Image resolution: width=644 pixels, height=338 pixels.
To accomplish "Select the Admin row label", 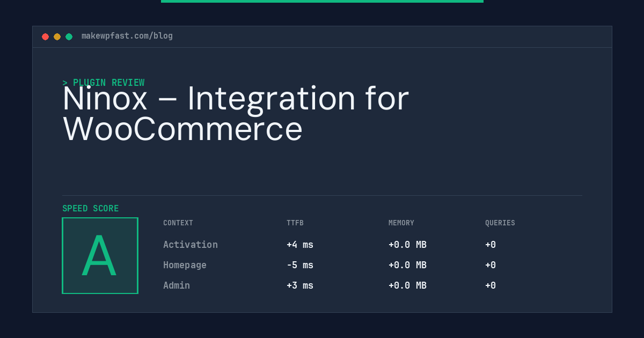I will pos(177,285).
